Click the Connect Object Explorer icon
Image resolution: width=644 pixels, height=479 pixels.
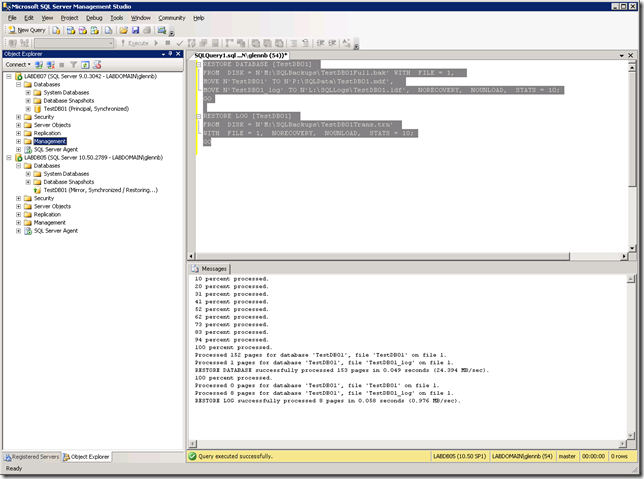coord(40,64)
